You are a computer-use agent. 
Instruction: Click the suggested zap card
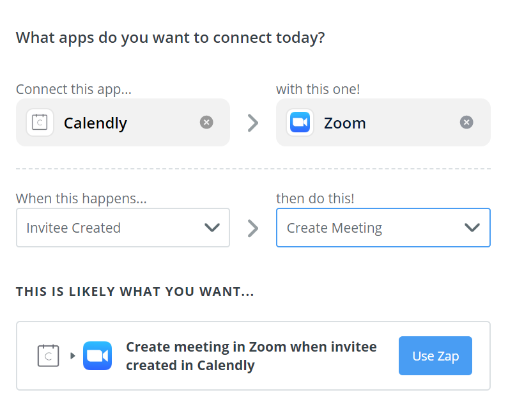[x=253, y=356]
